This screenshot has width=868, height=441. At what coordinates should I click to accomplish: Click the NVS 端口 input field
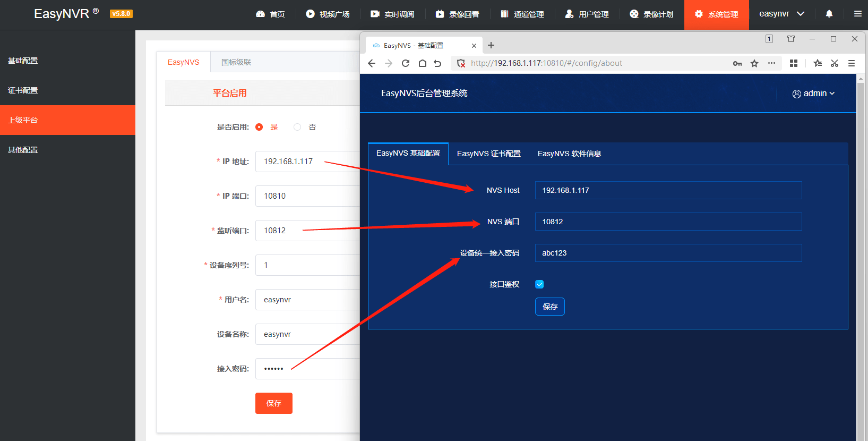pos(668,222)
